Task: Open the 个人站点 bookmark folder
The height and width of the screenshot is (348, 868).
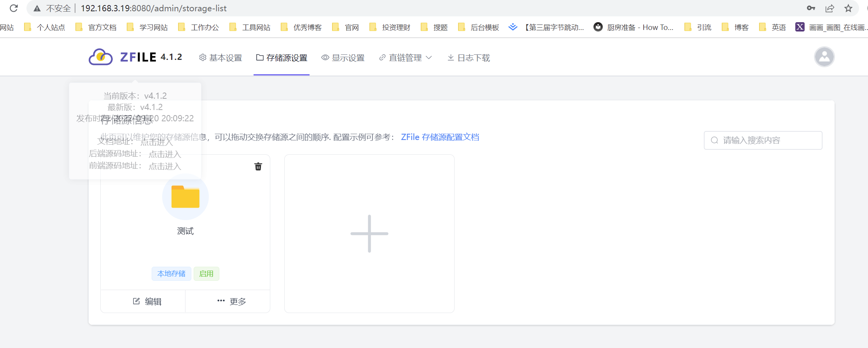Action: point(45,27)
